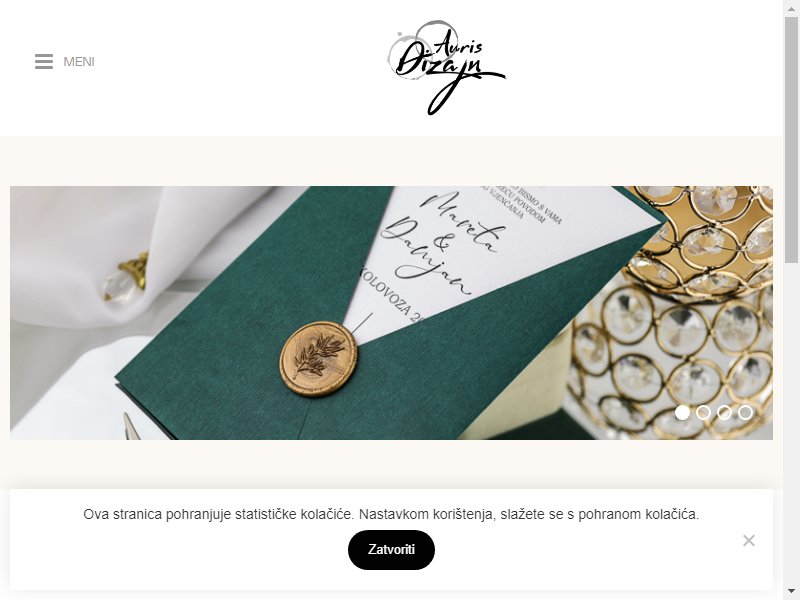The width and height of the screenshot is (800, 600).
Task: Show the third slide via dot
Action: (724, 412)
